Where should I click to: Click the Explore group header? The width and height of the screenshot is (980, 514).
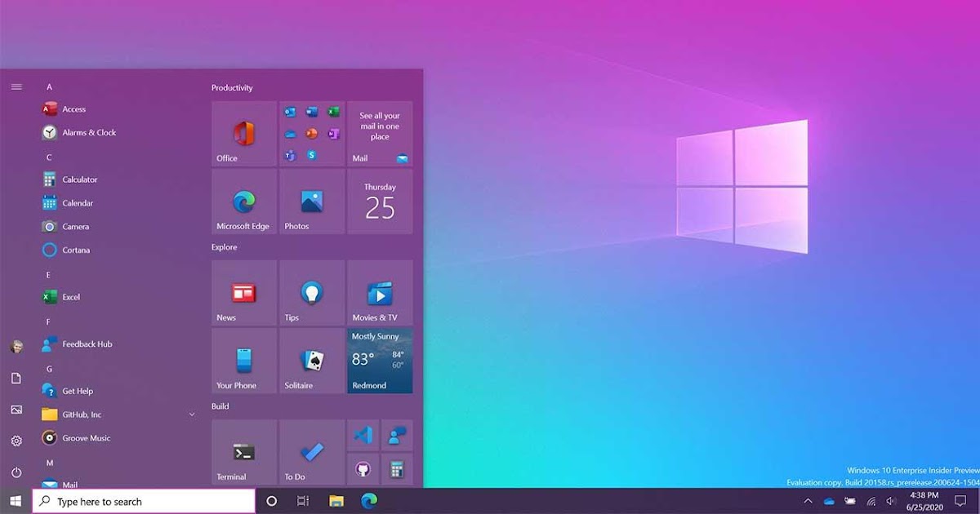(x=224, y=247)
